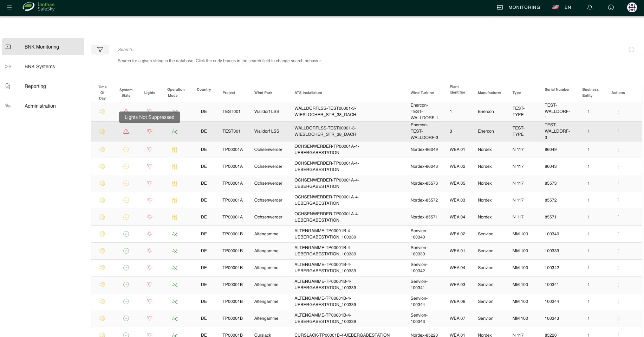644x337 pixels.
Task: Open the actions menu for TEST-WALLDORF-1 row
Action: point(618,112)
